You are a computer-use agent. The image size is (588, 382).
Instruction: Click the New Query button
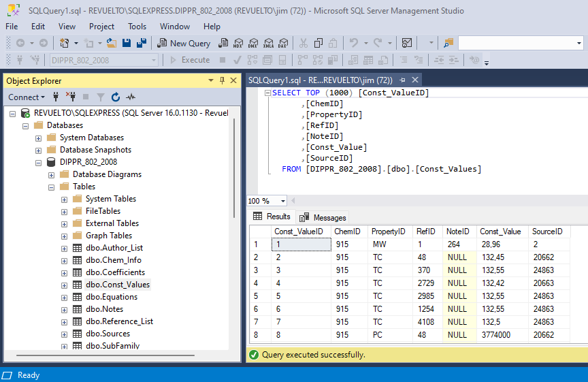[x=184, y=43]
